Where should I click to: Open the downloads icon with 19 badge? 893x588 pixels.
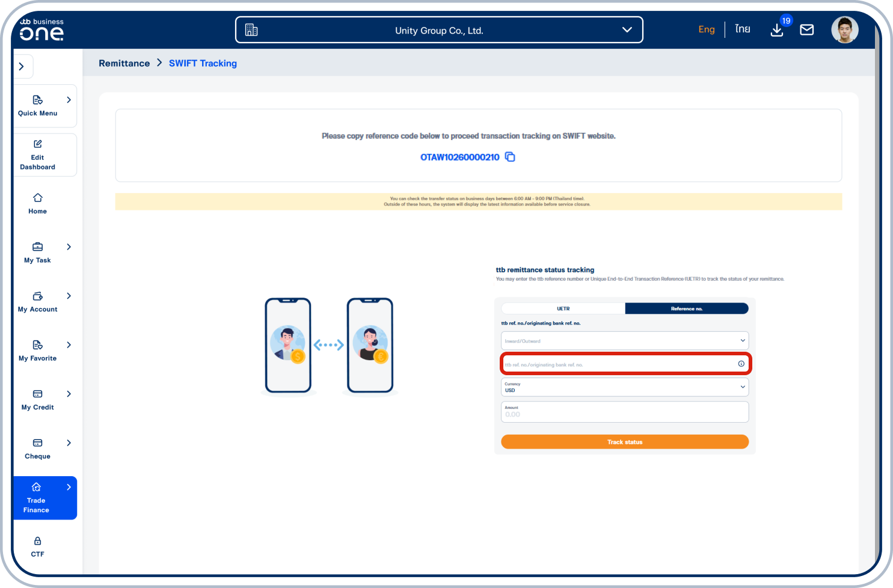pos(777,30)
